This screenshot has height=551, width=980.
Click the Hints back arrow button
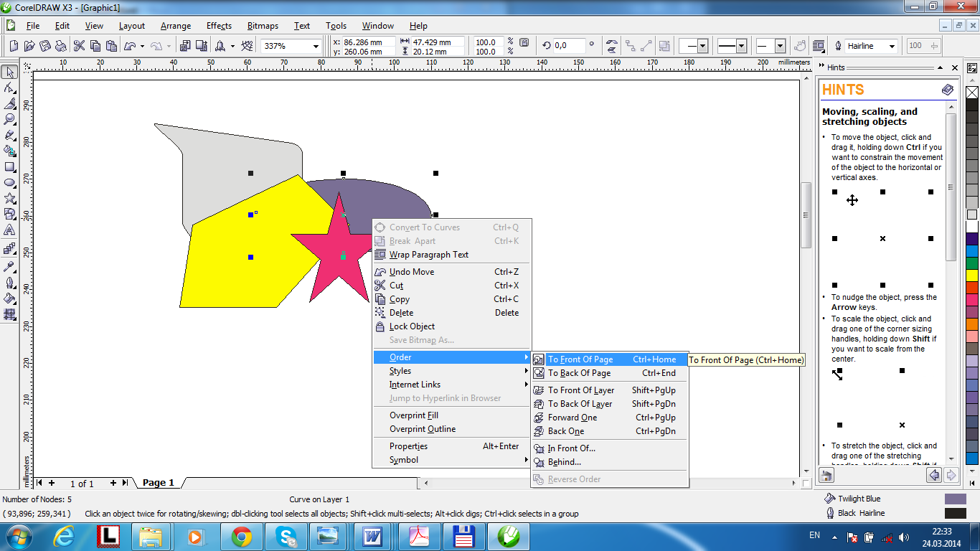coord(934,475)
